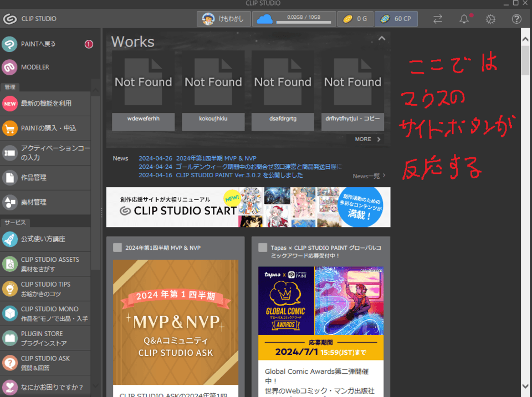Open the dsafdrgrtg work thumbnail
The image size is (532, 397).
(283, 90)
